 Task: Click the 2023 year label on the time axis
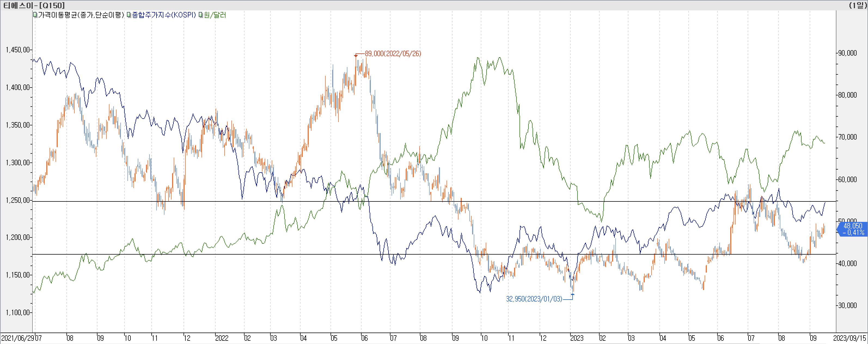click(x=576, y=338)
